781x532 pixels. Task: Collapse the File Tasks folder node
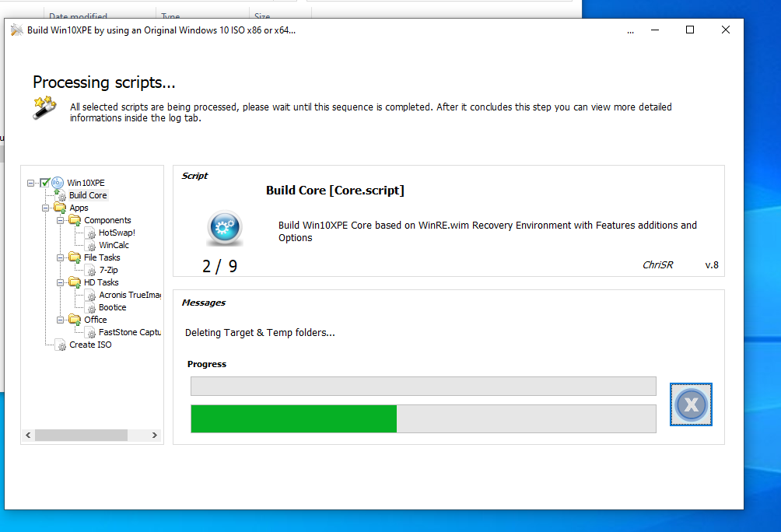pyautogui.click(x=60, y=257)
